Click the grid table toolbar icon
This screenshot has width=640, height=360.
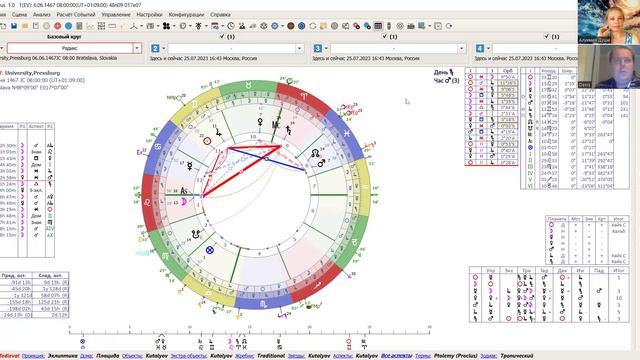(x=101, y=26)
